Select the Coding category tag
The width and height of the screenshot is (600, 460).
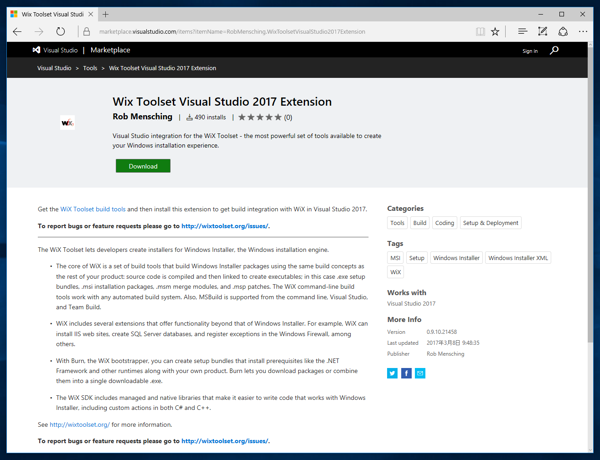coord(444,223)
